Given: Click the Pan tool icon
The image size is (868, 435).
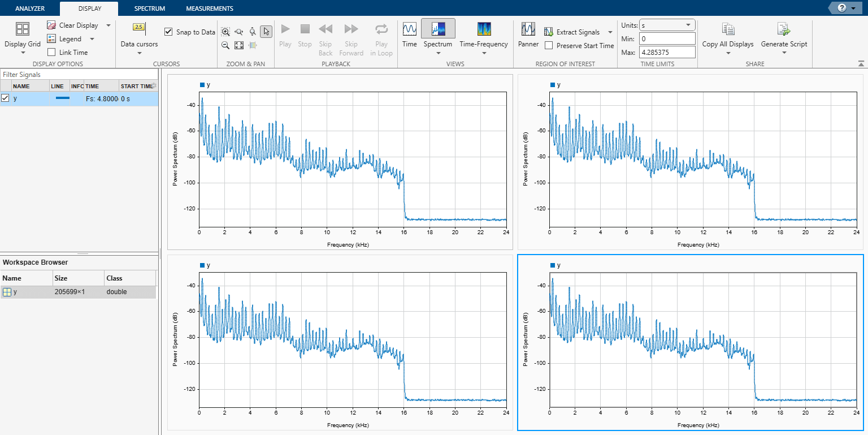Looking at the screenshot, I should point(253,46).
